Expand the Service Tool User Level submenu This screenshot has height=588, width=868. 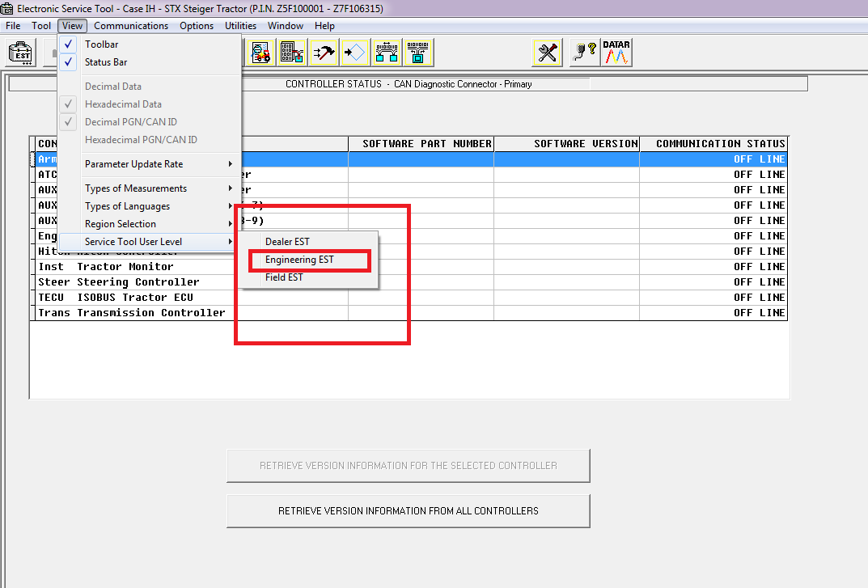150,241
